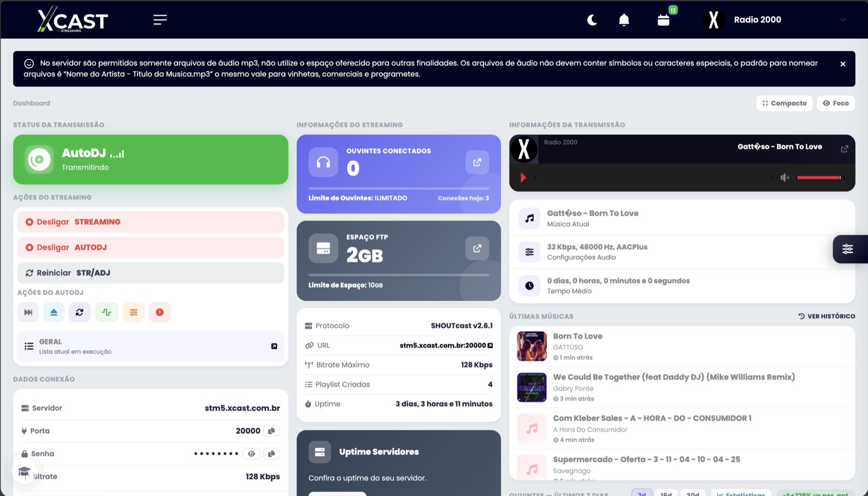Open the hamburger sidebar menu
Screen dimensions: 868x496
pyautogui.click(x=159, y=20)
